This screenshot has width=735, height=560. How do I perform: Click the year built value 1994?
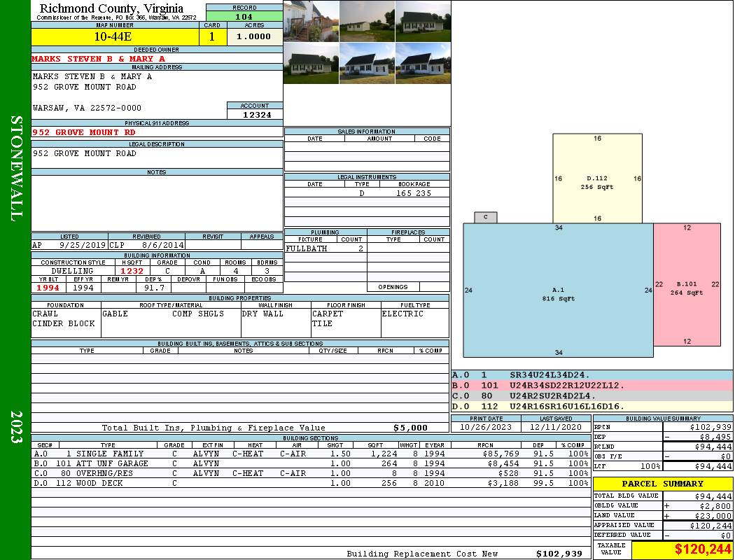pyautogui.click(x=48, y=288)
